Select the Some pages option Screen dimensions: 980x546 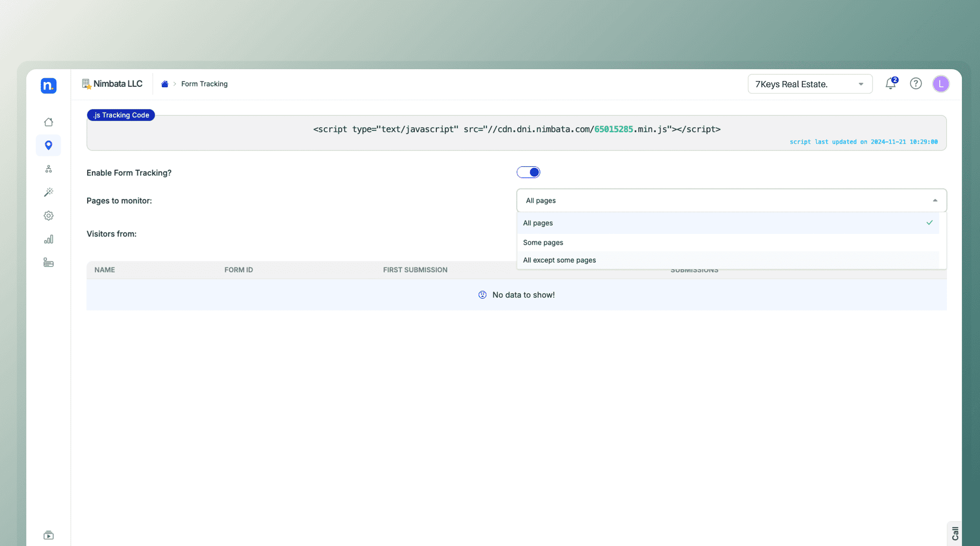[543, 242]
